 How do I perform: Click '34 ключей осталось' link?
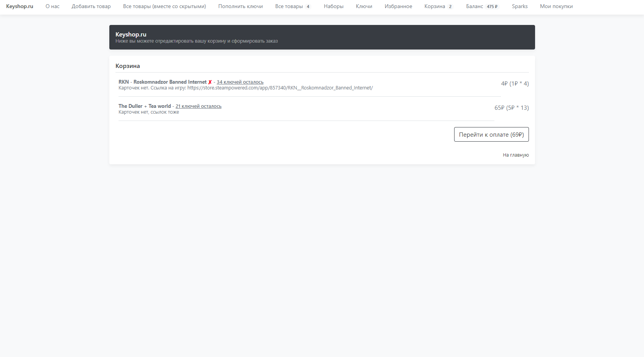pyautogui.click(x=240, y=82)
